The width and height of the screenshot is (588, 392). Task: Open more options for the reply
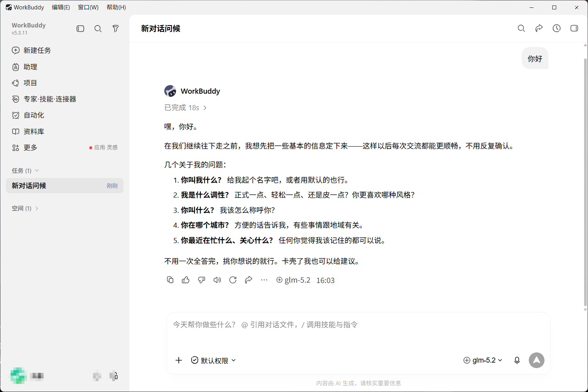[264, 280]
